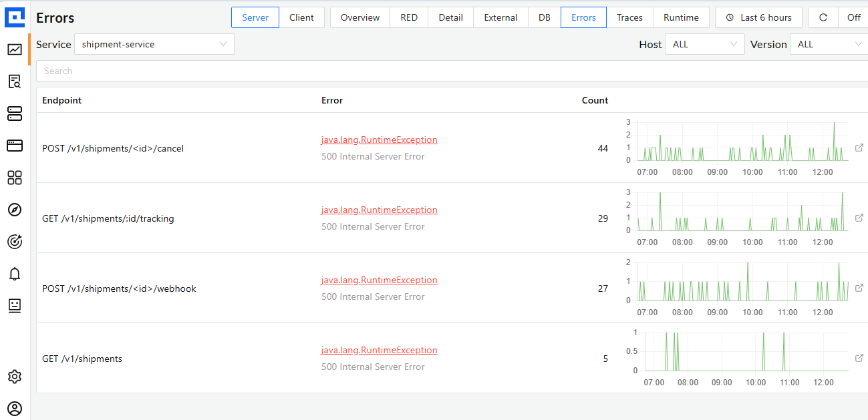Select the Server toggle
The image size is (868, 420).
pyautogui.click(x=255, y=17)
